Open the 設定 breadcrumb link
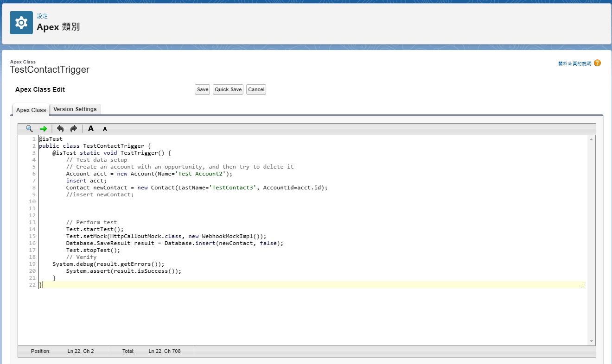The height and width of the screenshot is (364, 612). tap(42, 16)
